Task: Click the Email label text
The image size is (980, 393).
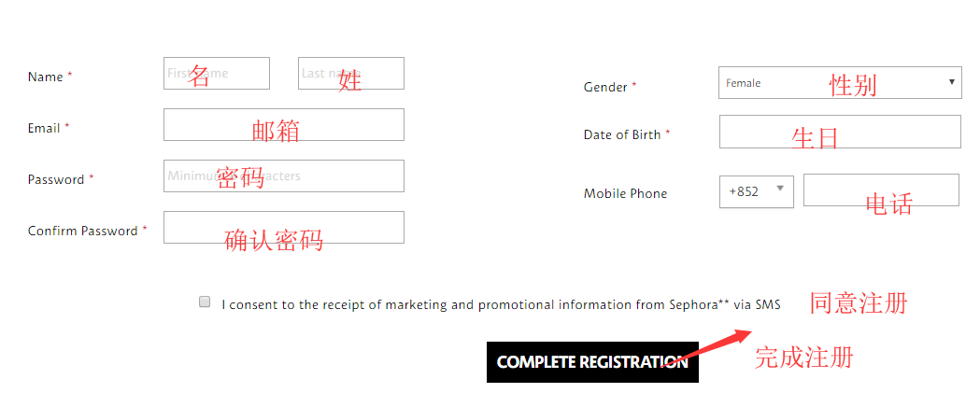Action: (x=44, y=129)
